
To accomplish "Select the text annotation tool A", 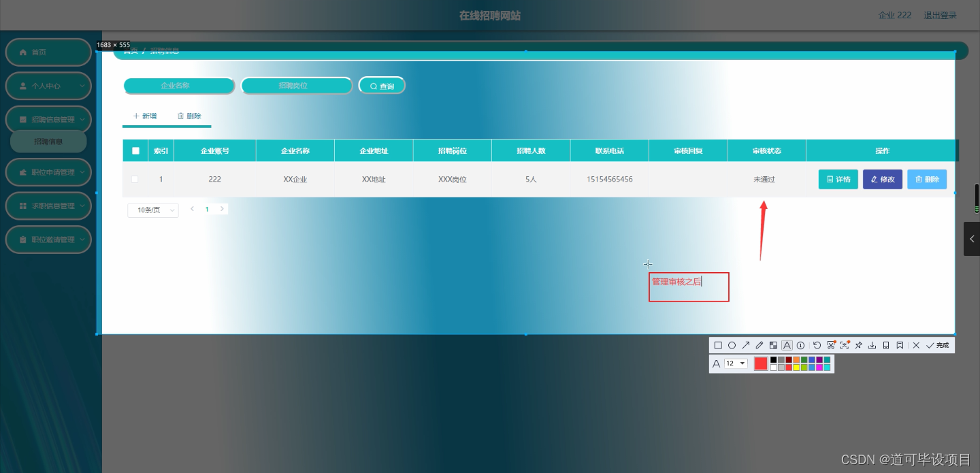I will pos(787,345).
